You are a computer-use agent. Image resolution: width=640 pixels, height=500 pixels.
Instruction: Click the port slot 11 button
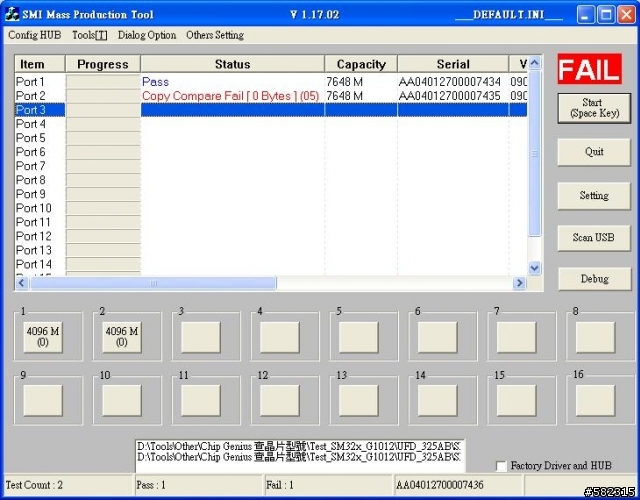click(200, 400)
